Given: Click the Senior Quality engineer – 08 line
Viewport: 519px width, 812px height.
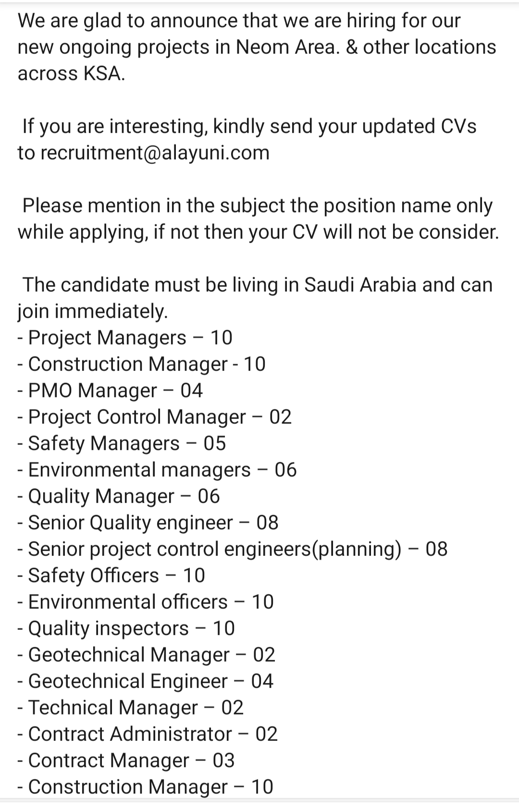Looking at the screenshot, I should click(x=148, y=523).
